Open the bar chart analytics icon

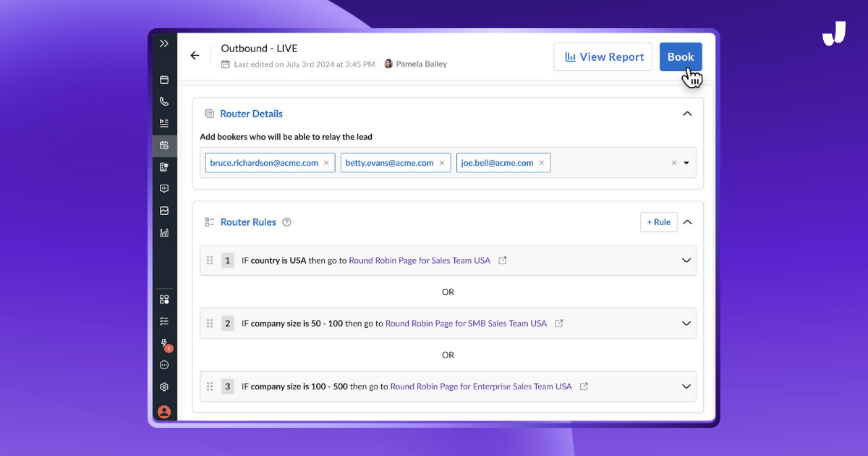pyautogui.click(x=164, y=232)
